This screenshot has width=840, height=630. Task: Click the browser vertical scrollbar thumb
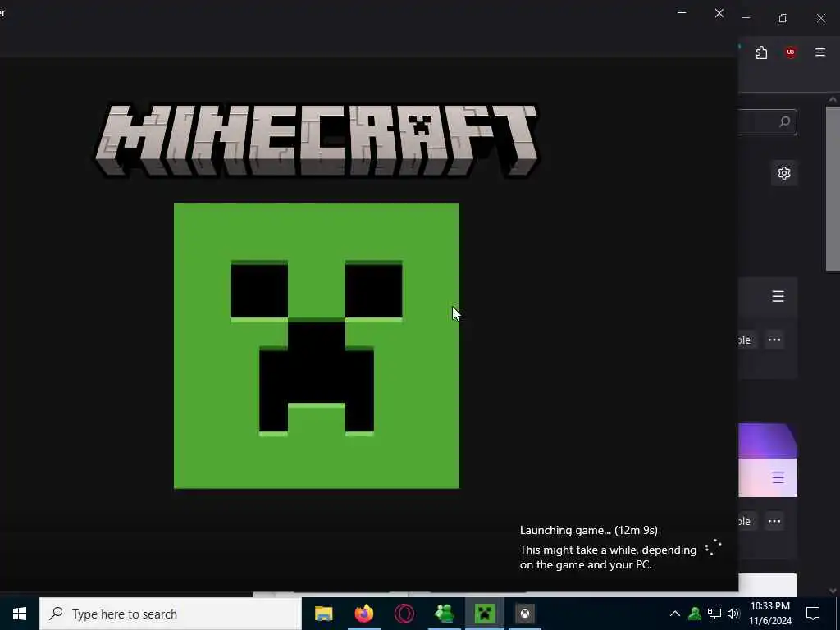(833, 189)
